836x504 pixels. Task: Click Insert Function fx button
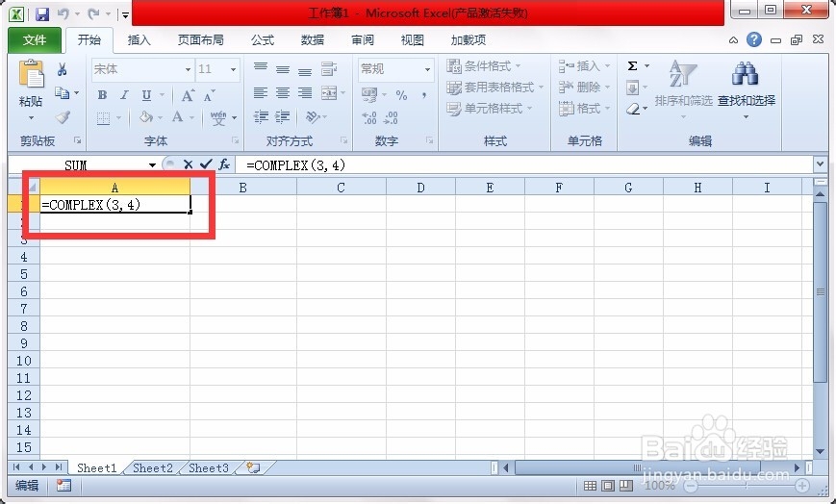224,164
